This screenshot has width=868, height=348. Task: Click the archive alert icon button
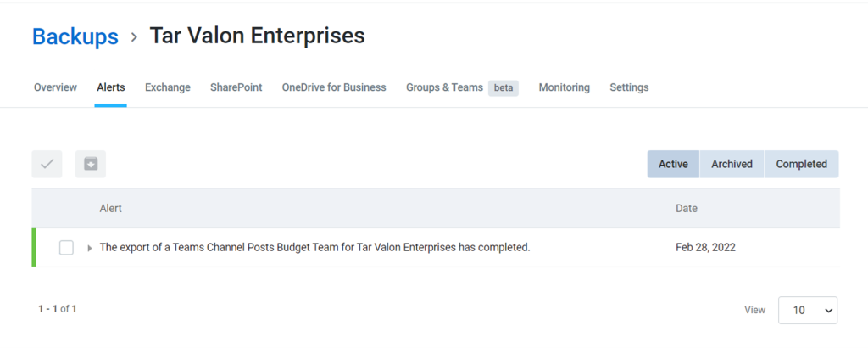pyautogui.click(x=91, y=164)
